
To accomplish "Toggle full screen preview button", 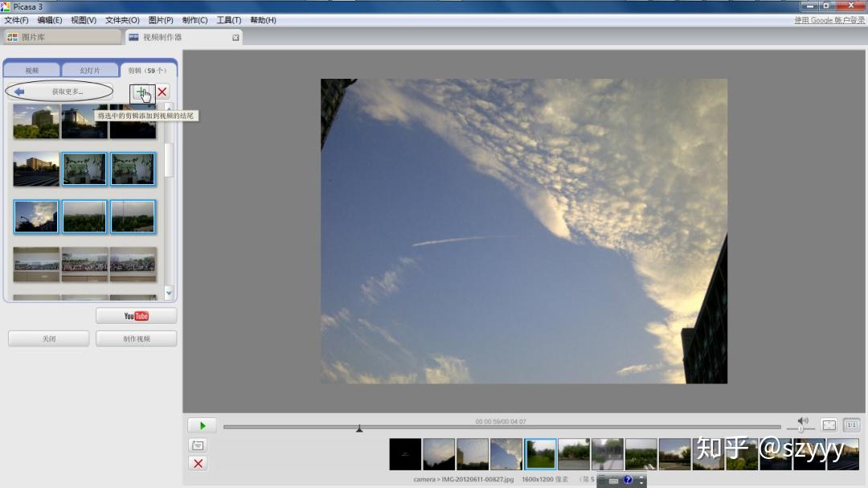I will (829, 424).
